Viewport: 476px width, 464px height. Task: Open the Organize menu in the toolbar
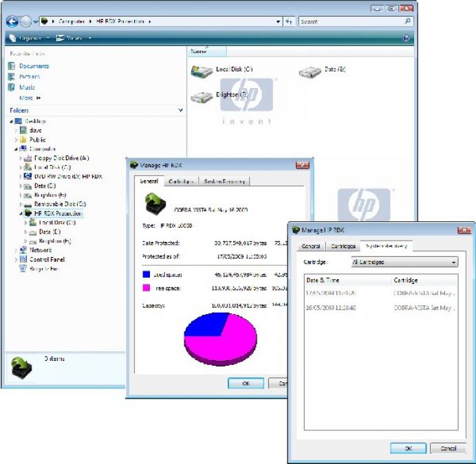pos(30,38)
